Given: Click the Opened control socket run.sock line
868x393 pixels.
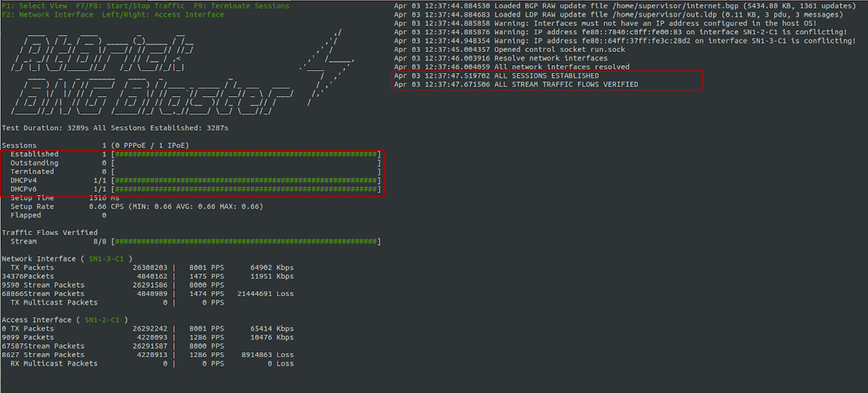Looking at the screenshot, I should coord(509,50).
